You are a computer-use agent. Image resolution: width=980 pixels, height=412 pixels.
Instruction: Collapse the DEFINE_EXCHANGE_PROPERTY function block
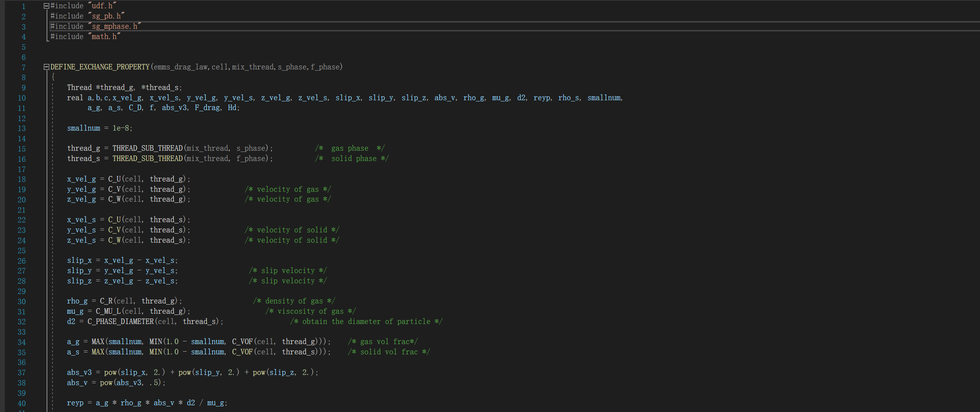pos(46,67)
